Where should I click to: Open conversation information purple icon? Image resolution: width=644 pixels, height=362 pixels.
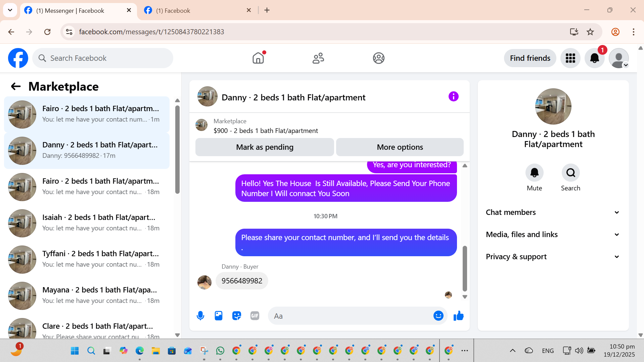[x=453, y=97]
